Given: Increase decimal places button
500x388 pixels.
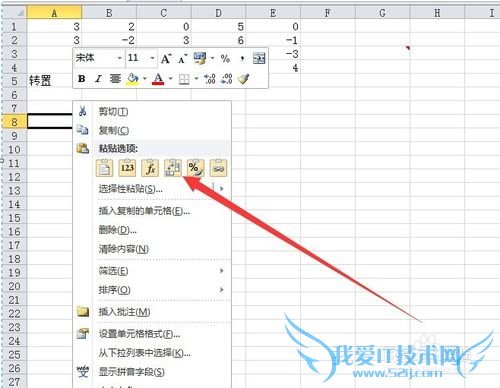Looking at the screenshot, I should (x=210, y=79).
